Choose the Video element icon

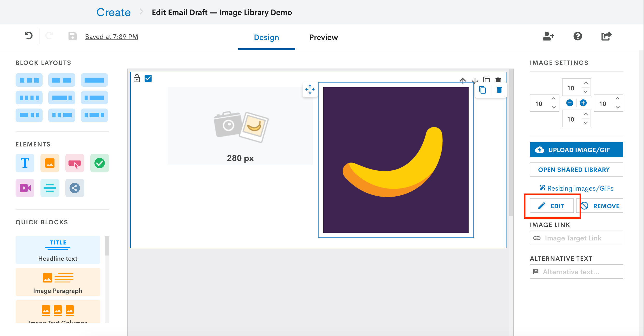pos(25,188)
